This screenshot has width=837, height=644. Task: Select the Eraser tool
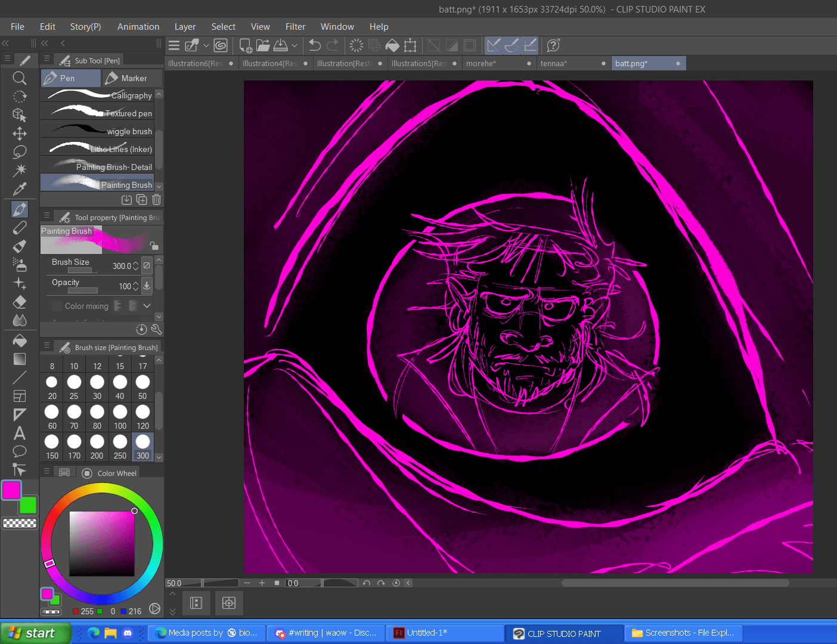click(x=19, y=302)
